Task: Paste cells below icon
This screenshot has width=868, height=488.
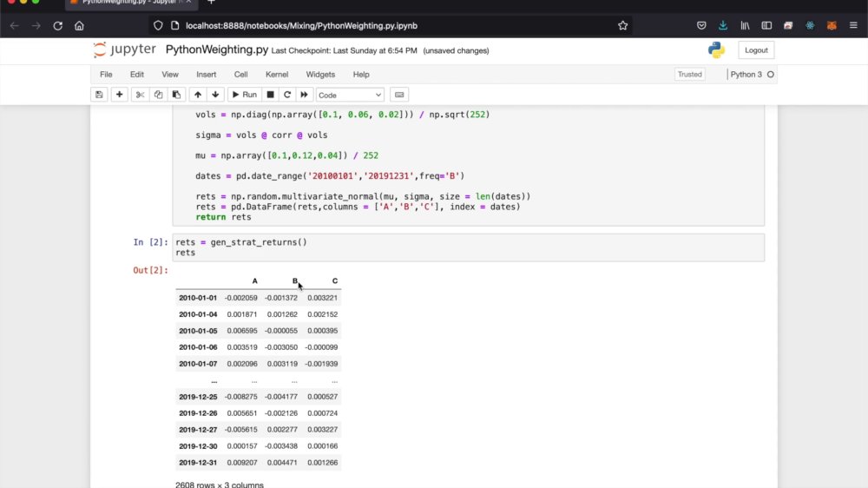Action: click(x=176, y=95)
